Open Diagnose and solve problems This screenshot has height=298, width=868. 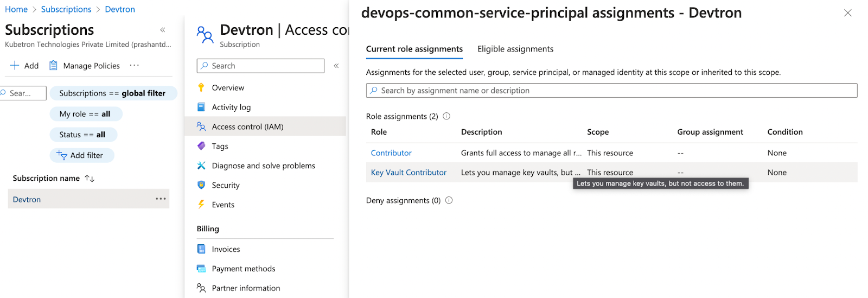point(263,166)
